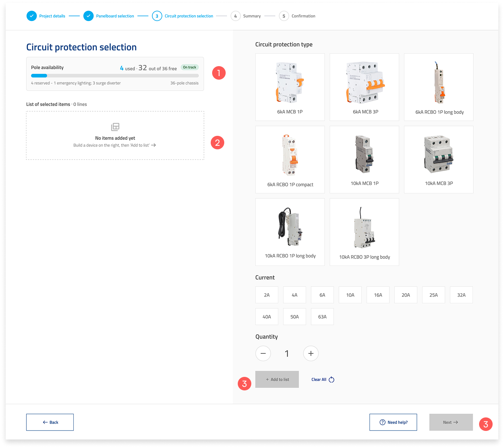Click the empty list placeholder icon
Viewport: 504px width, 448px height.
click(x=115, y=127)
